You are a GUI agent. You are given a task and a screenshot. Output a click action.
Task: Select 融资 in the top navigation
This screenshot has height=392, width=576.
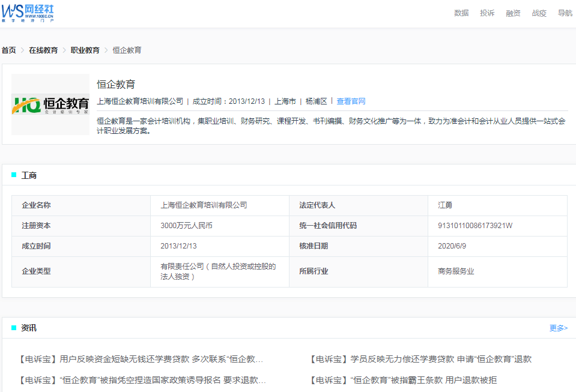[x=513, y=13]
